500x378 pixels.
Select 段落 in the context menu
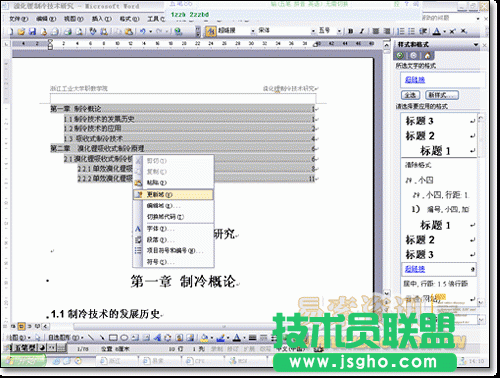173,240
